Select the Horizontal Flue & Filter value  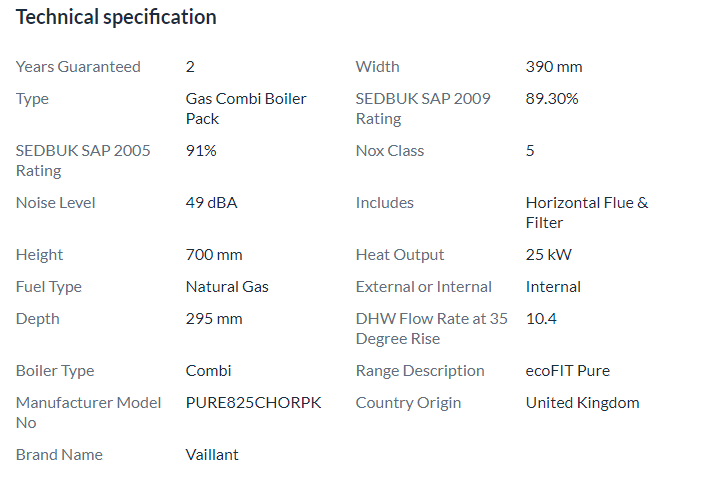(587, 213)
